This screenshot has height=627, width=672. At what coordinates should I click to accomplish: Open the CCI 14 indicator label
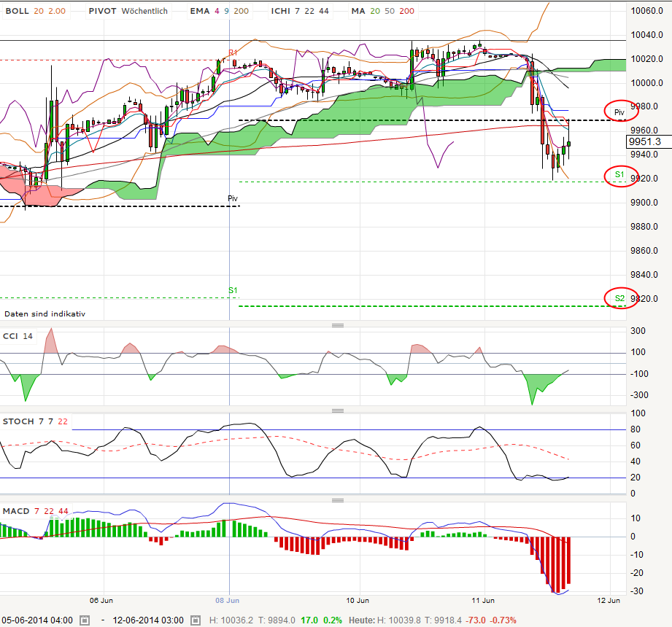(x=18, y=336)
